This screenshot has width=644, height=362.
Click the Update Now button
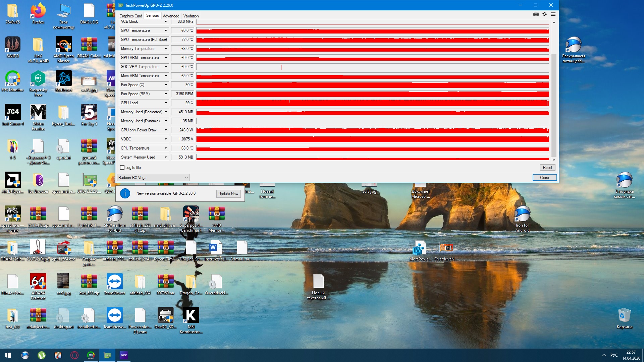click(228, 194)
